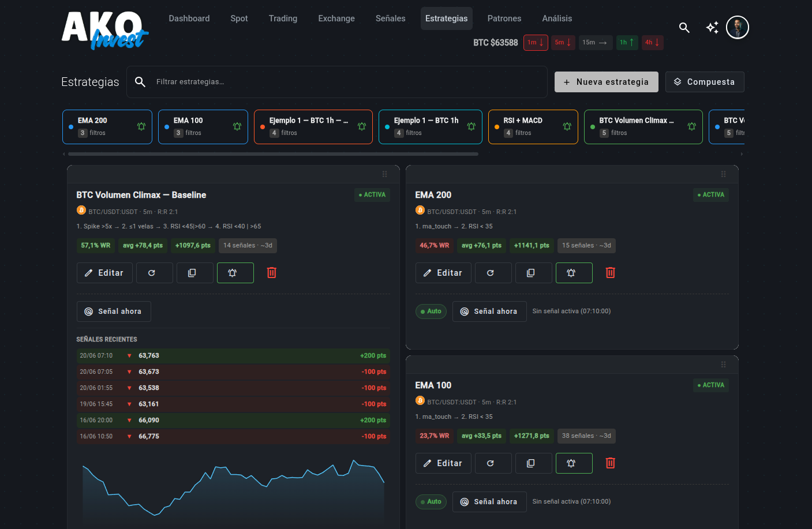Toggle bell on blue Ejemplo 1 — BTC 1h chip
The height and width of the screenshot is (529, 812).
tap(472, 126)
